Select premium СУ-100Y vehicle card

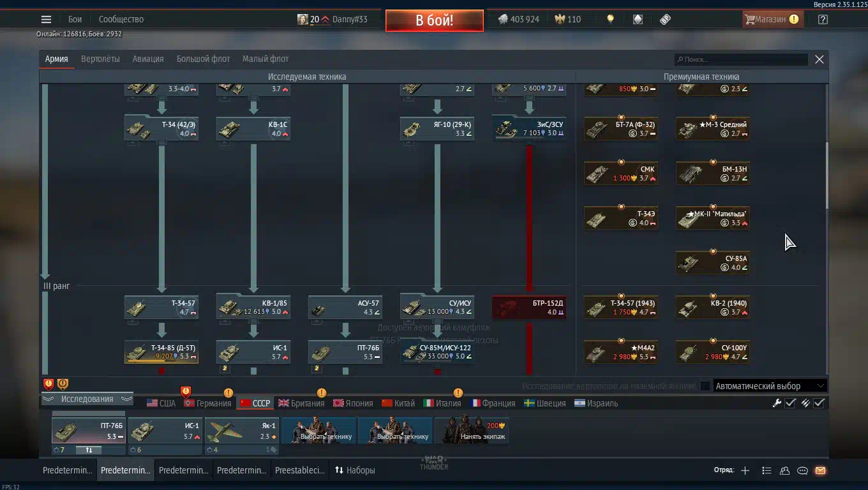[713, 352]
